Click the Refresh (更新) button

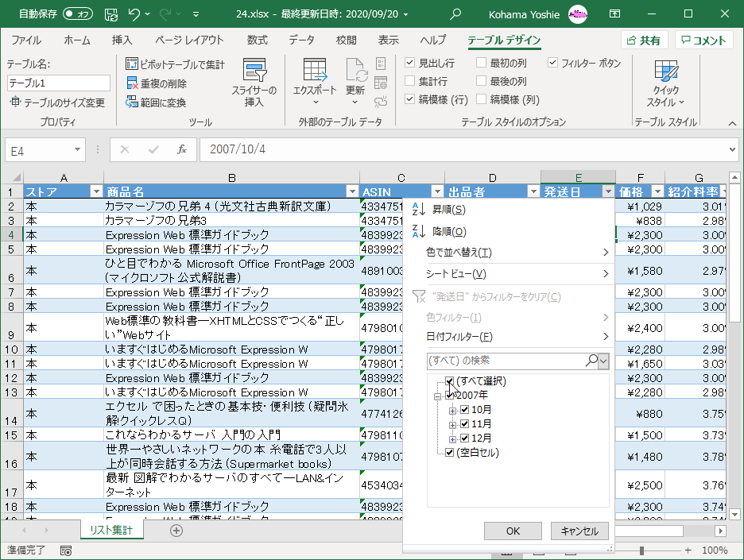pos(355,83)
